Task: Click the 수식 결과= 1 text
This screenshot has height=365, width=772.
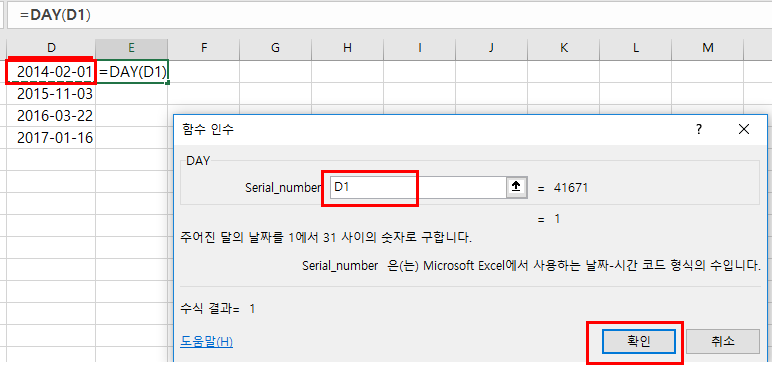Action: click(x=218, y=309)
